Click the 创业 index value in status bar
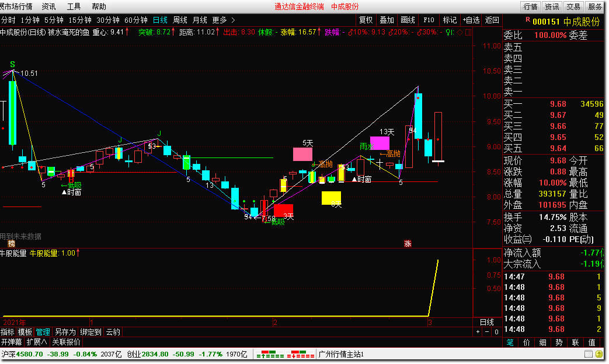 [155, 354]
